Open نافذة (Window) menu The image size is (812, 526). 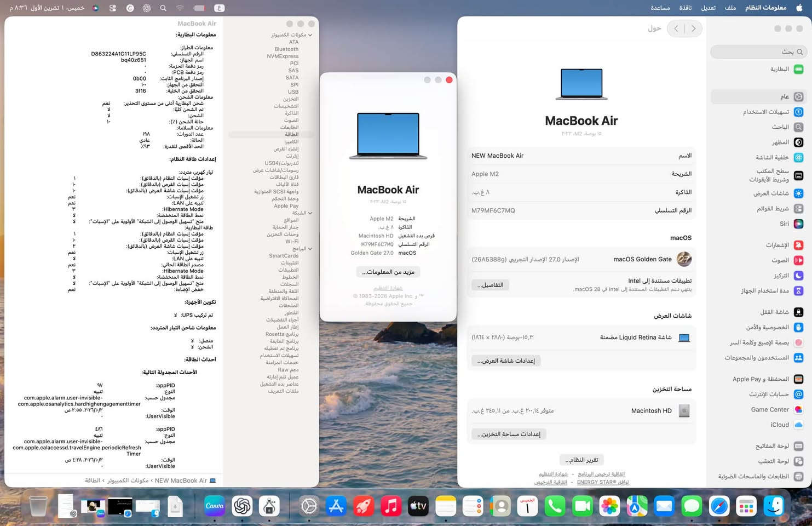(x=686, y=8)
